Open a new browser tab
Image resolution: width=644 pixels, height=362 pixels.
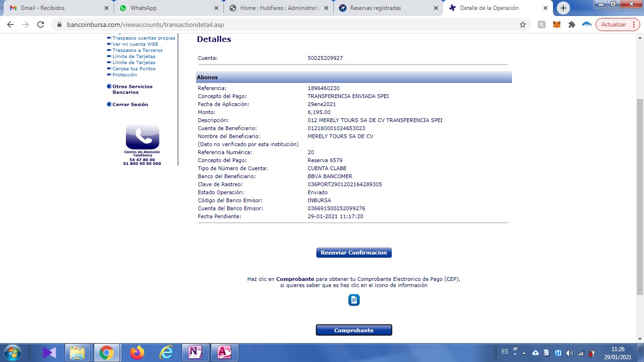(563, 8)
